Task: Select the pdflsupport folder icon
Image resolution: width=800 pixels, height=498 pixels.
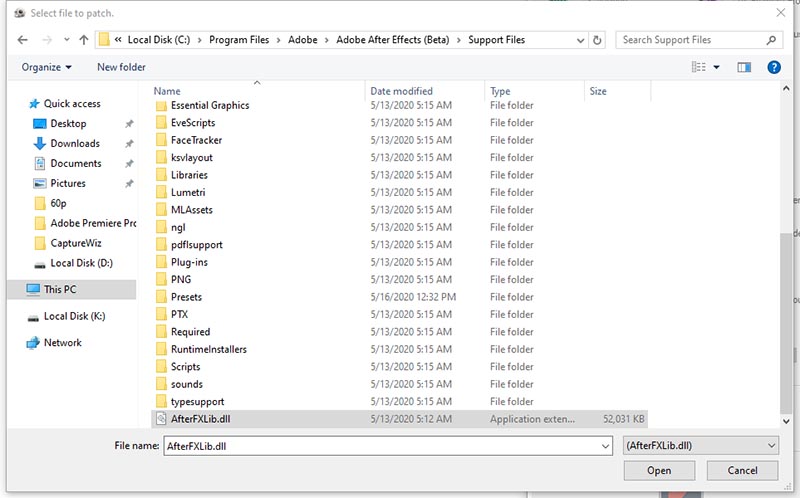Action: (x=161, y=245)
